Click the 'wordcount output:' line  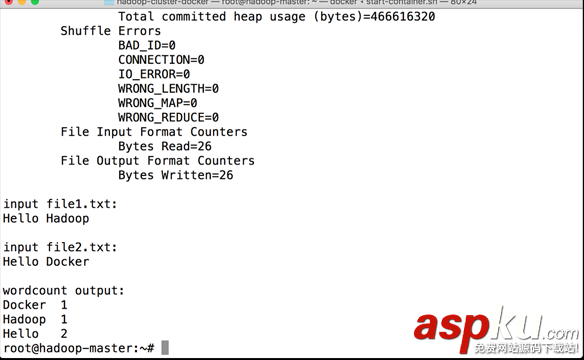click(x=64, y=290)
